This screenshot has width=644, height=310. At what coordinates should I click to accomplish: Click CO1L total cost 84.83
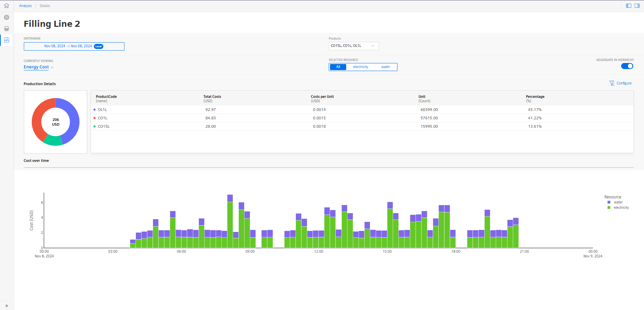pyautogui.click(x=211, y=118)
